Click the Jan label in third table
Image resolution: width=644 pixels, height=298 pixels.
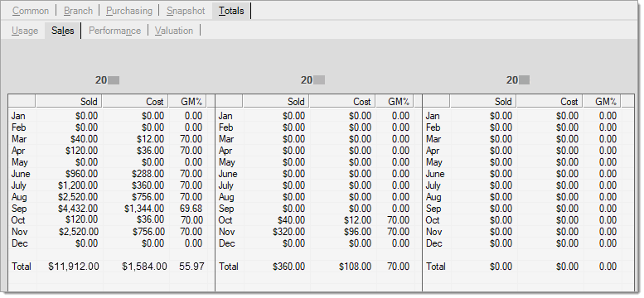(433, 116)
